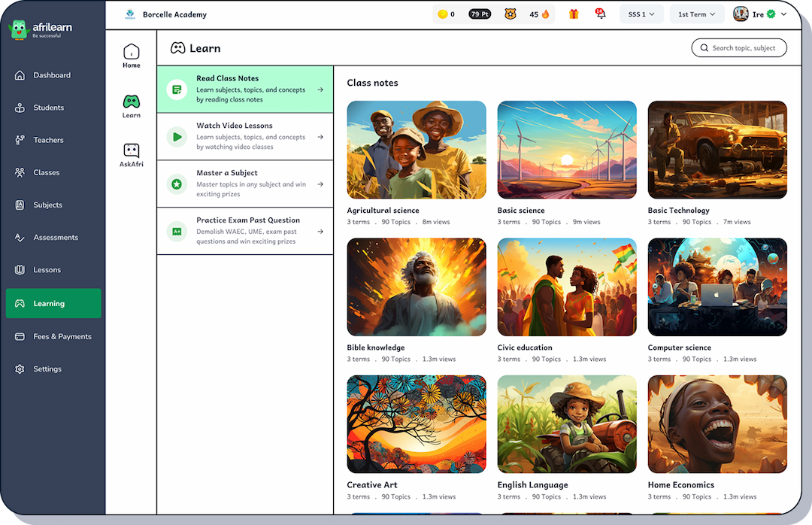This screenshot has height=525, width=812.
Task: Open the Ire profile menu chevron
Action: [783, 14]
